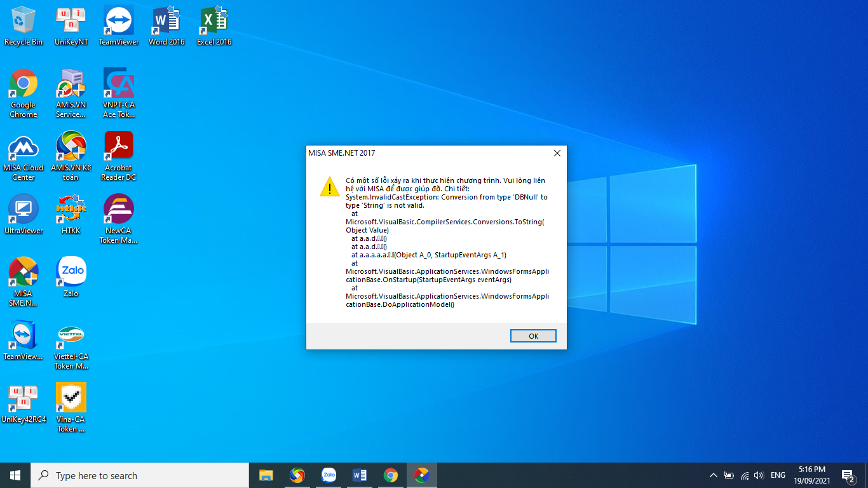Select the Word 2016 desktop shortcut
Image resolution: width=868 pixels, height=488 pixels.
coord(166,26)
